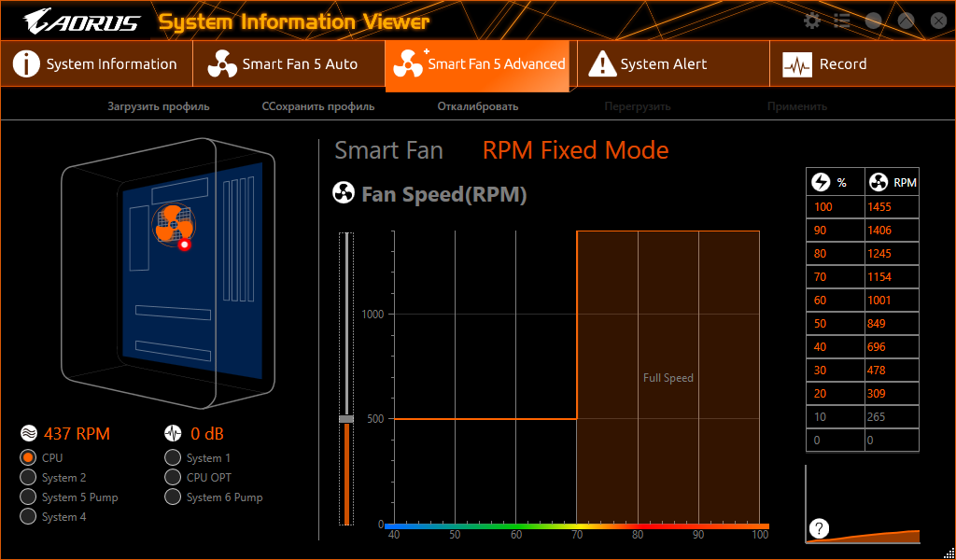956x560 pixels.
Task: Click the Full Speed shaded region of the graph
Action: pyautogui.click(x=668, y=378)
